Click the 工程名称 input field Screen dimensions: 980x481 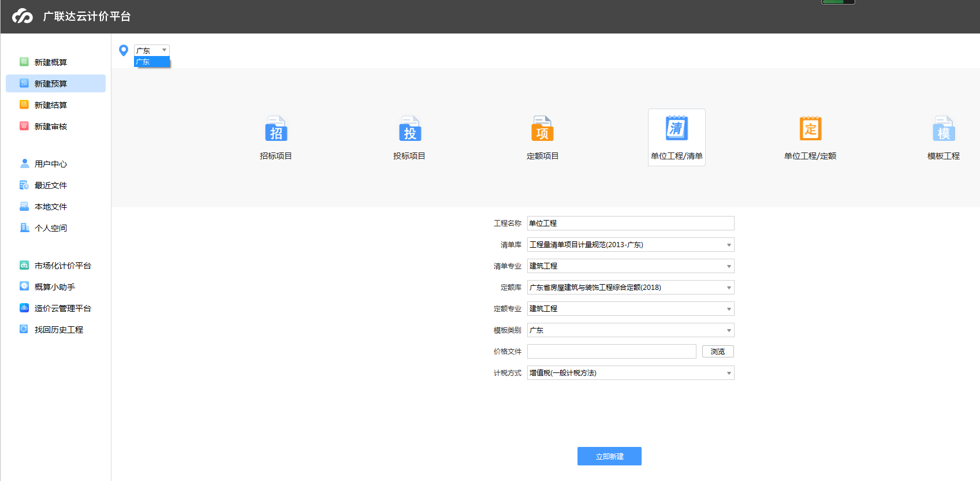[x=631, y=223]
